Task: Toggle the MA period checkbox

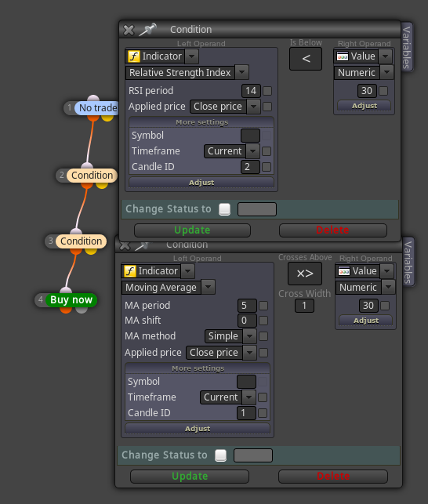Action: 263,306
